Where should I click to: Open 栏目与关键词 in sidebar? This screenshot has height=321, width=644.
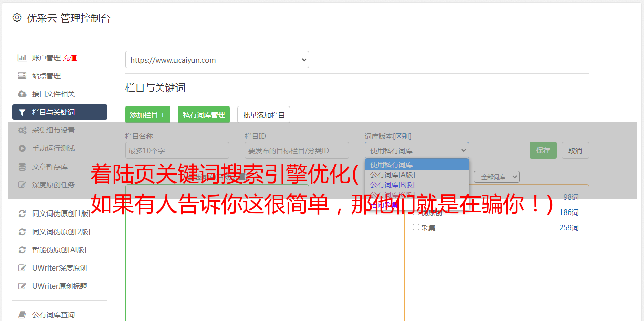60,112
